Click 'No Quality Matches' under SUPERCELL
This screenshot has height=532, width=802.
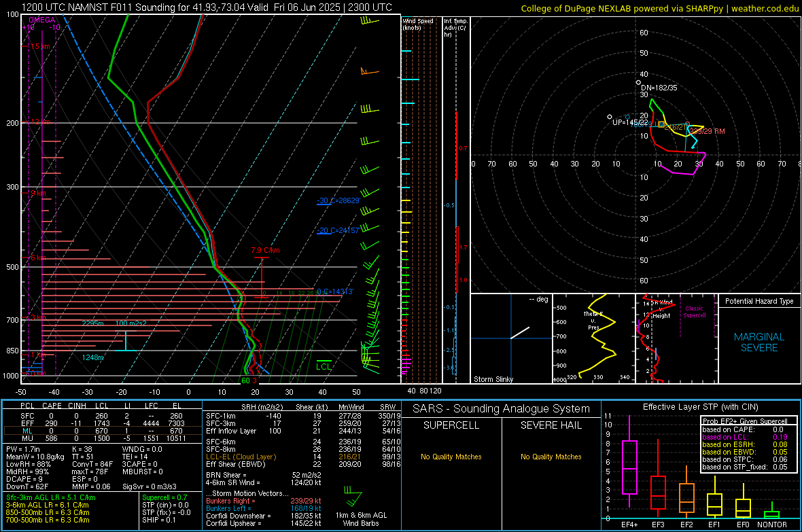(451, 457)
